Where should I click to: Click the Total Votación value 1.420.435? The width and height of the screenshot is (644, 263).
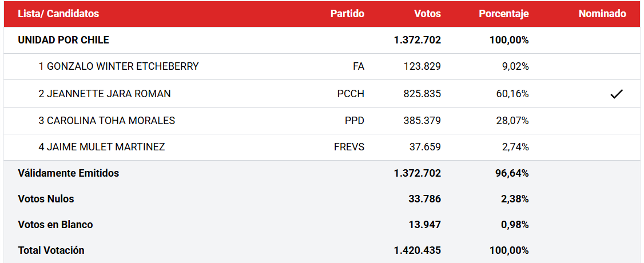418,250
